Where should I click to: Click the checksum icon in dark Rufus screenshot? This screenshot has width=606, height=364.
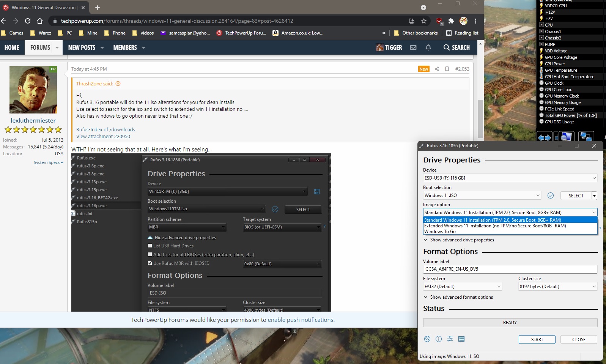coord(275,209)
